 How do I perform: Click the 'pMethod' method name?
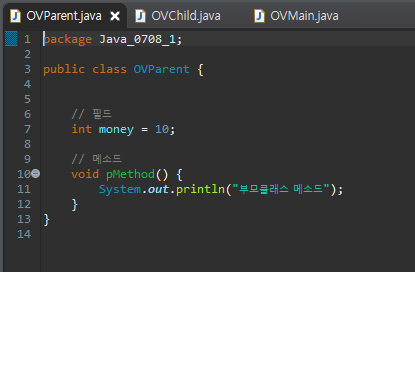(130, 174)
